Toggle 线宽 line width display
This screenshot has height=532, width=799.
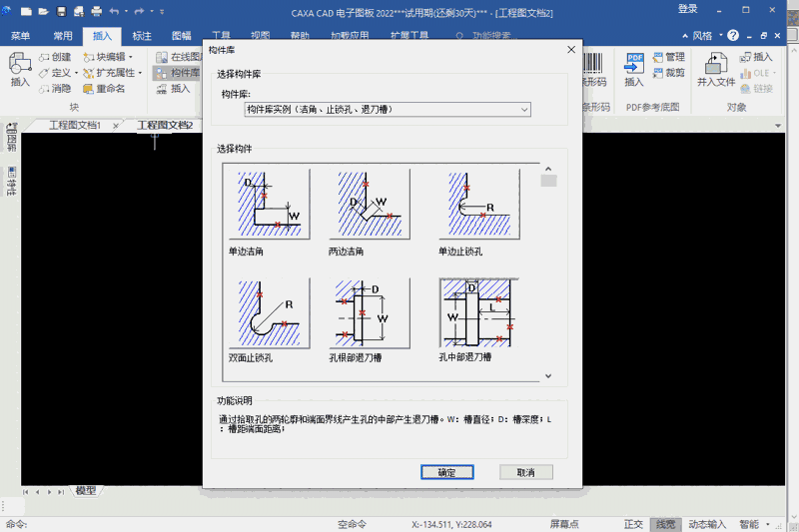664,524
